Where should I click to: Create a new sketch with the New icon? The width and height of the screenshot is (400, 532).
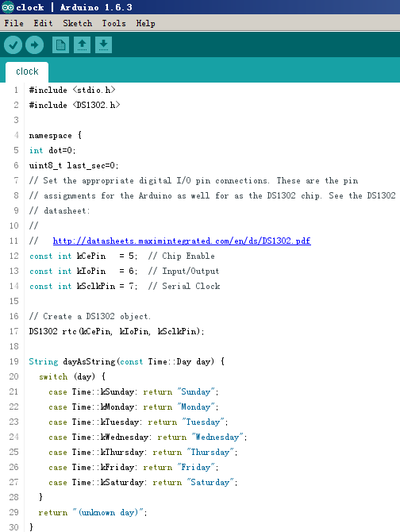60,44
